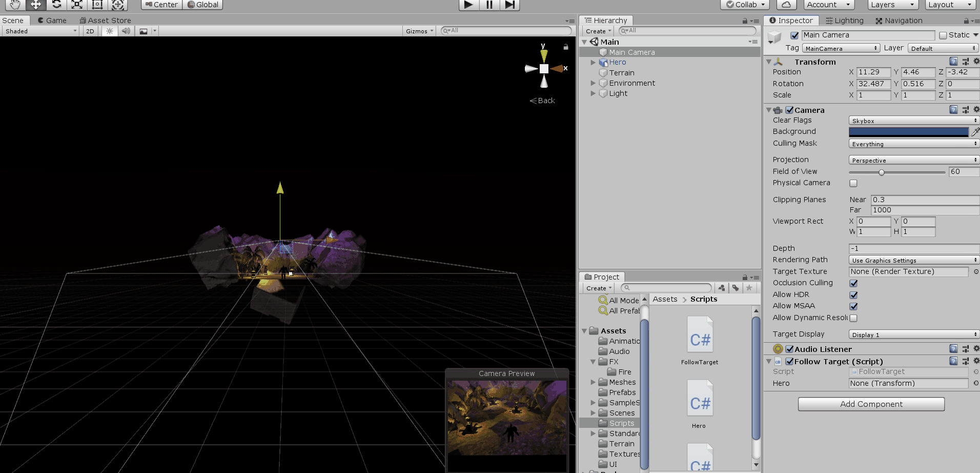Open the Lighting tab
Image resolution: width=980 pixels, height=473 pixels.
(845, 20)
